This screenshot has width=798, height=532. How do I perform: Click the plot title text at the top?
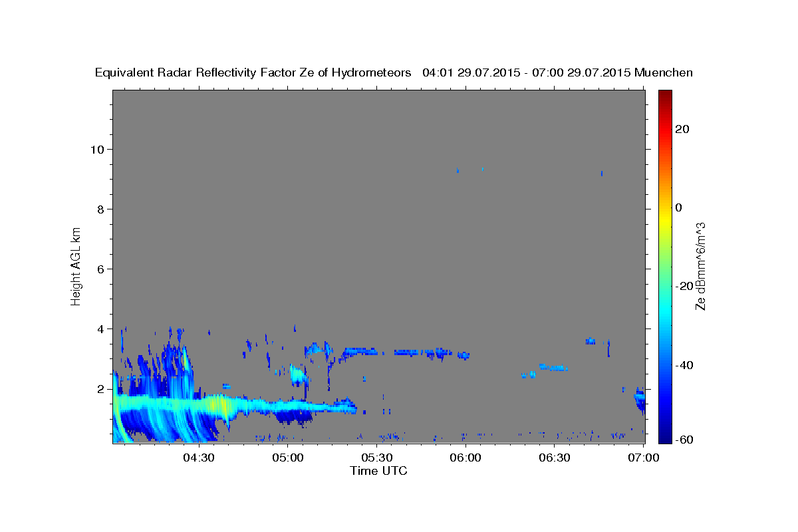394,72
